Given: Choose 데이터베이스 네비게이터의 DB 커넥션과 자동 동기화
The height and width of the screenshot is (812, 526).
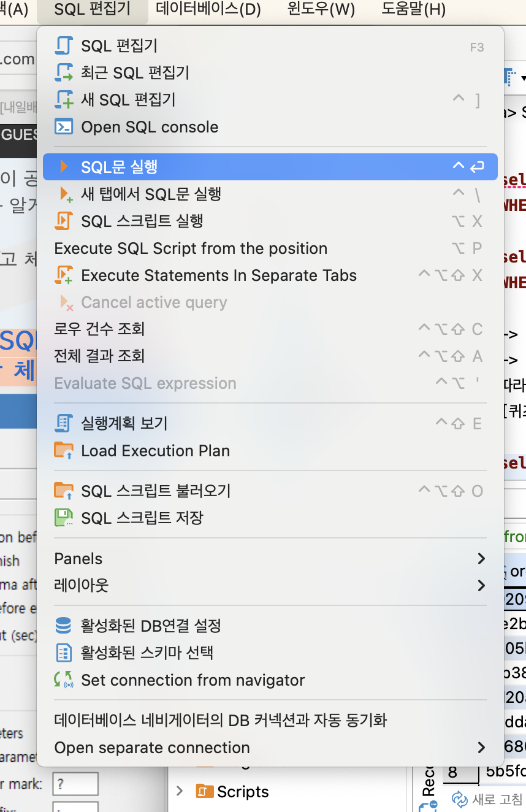Looking at the screenshot, I should [270, 720].
